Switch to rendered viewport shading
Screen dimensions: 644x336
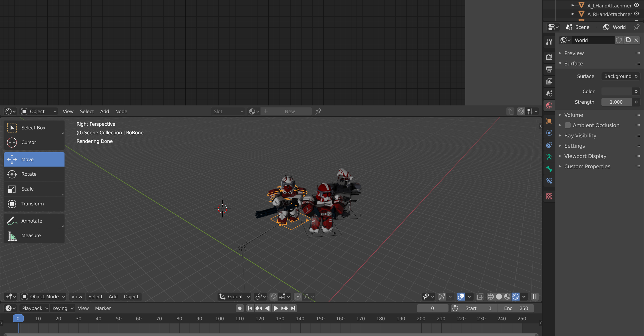pyautogui.click(x=516, y=297)
